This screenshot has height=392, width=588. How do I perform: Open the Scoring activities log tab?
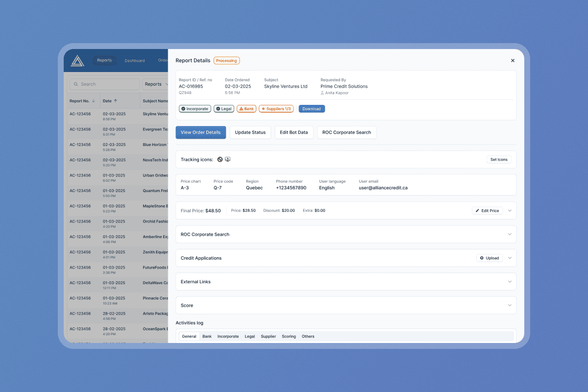[x=289, y=337]
